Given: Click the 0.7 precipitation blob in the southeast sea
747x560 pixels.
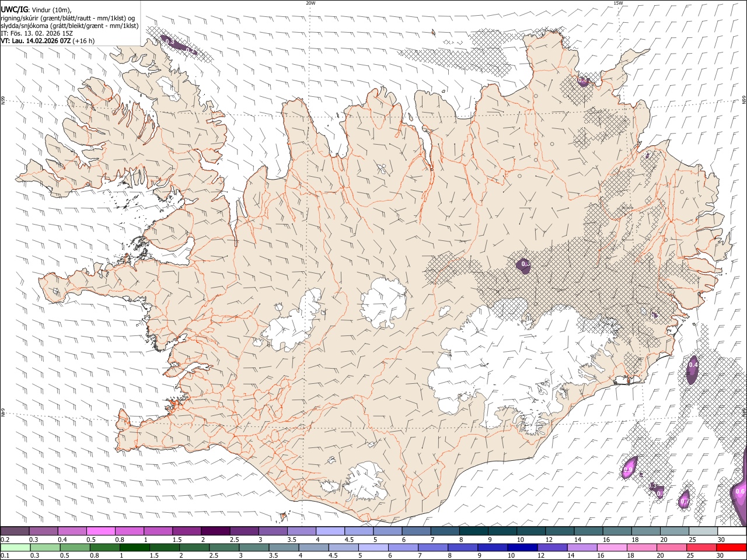Looking at the screenshot, I should coord(685,500).
